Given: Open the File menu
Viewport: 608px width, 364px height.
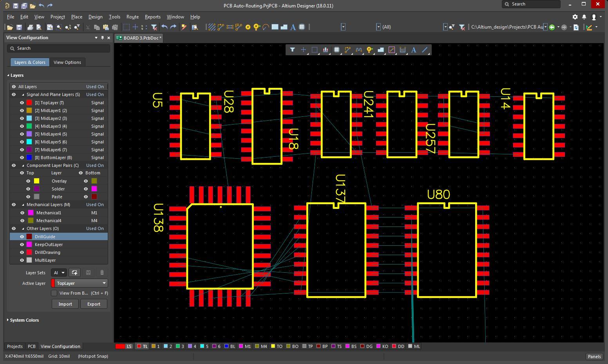Looking at the screenshot, I should [11, 17].
